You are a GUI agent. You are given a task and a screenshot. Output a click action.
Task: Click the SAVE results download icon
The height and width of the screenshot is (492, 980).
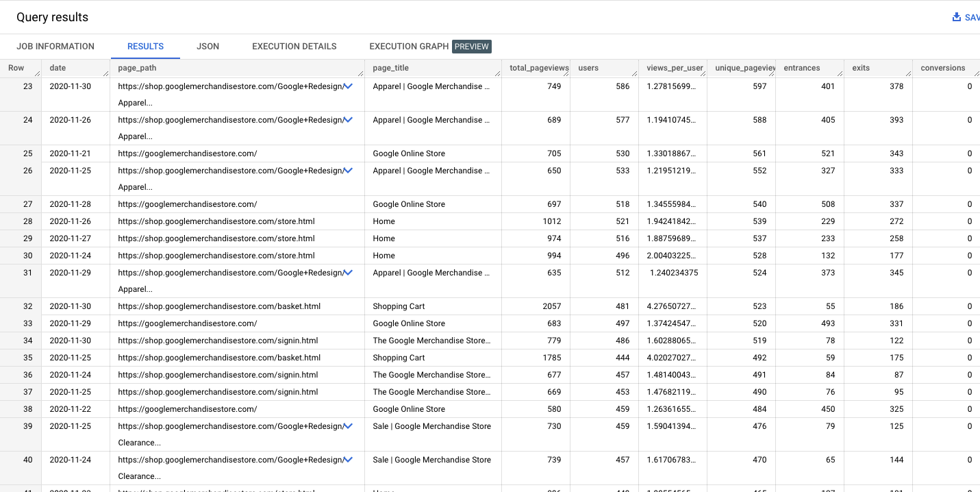tap(957, 16)
